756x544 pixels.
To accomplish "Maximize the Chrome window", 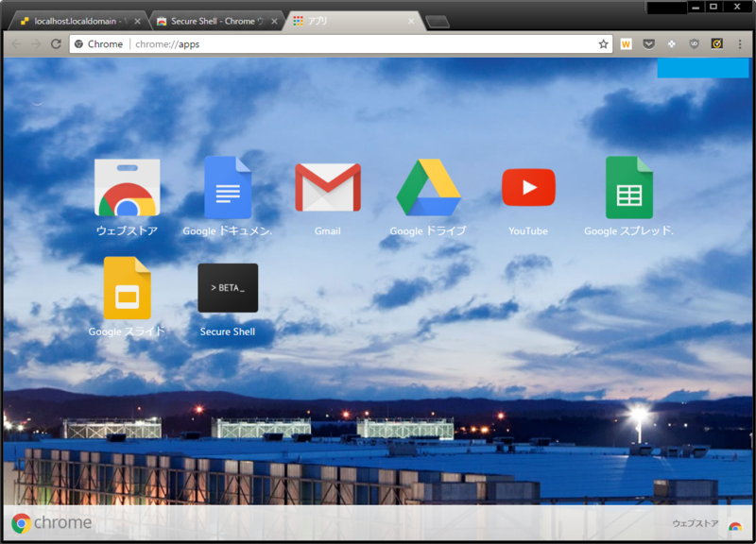I will [713, 7].
